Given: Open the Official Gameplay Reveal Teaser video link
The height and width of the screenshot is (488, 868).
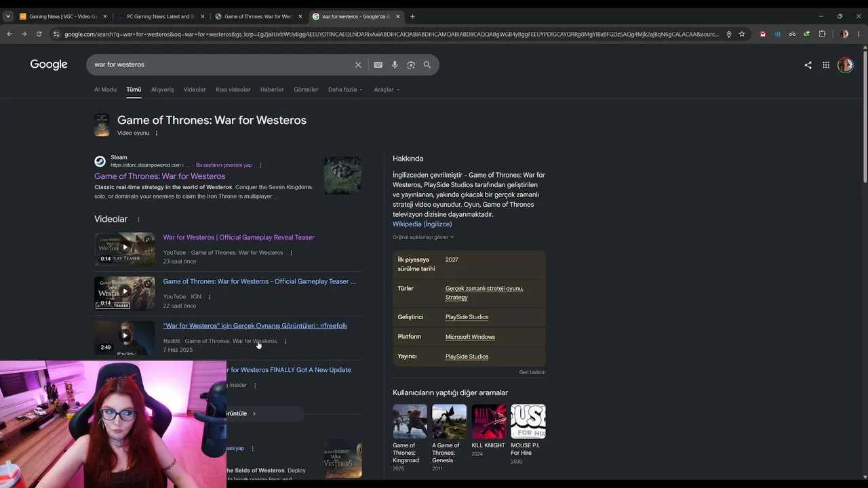Looking at the screenshot, I should point(239,237).
